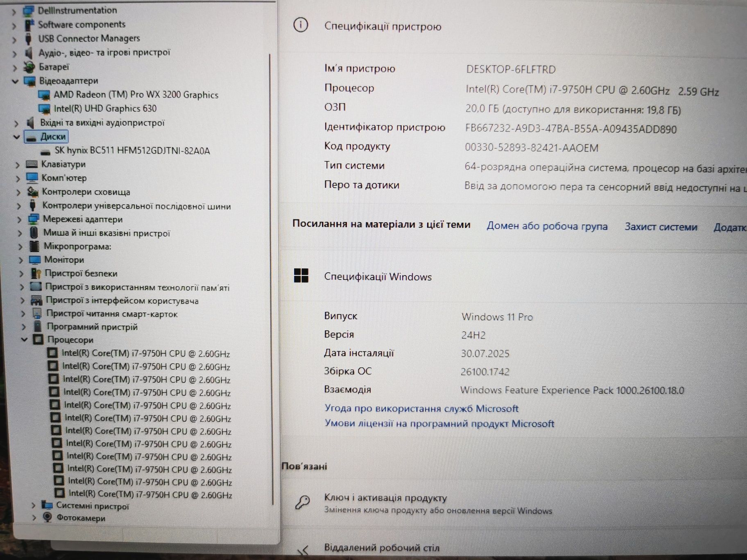Click the key icon beside Ключ і активація продукту
This screenshot has width=747, height=560.
coord(303,502)
